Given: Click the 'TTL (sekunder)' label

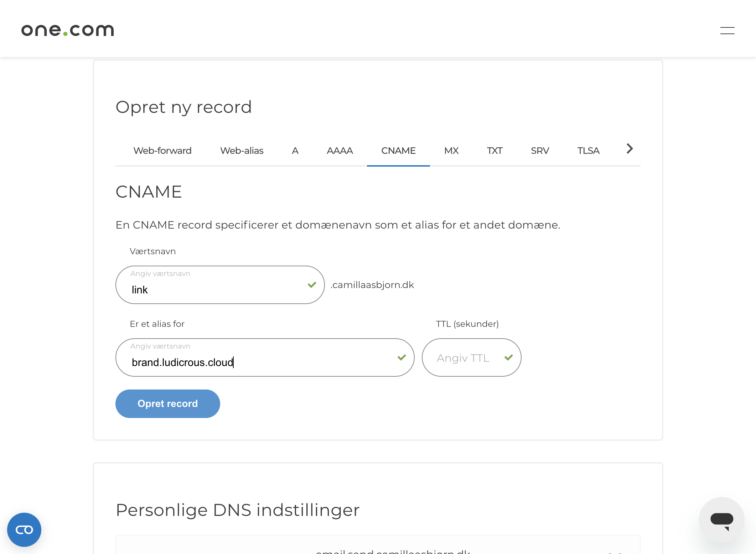Looking at the screenshot, I should (x=467, y=324).
